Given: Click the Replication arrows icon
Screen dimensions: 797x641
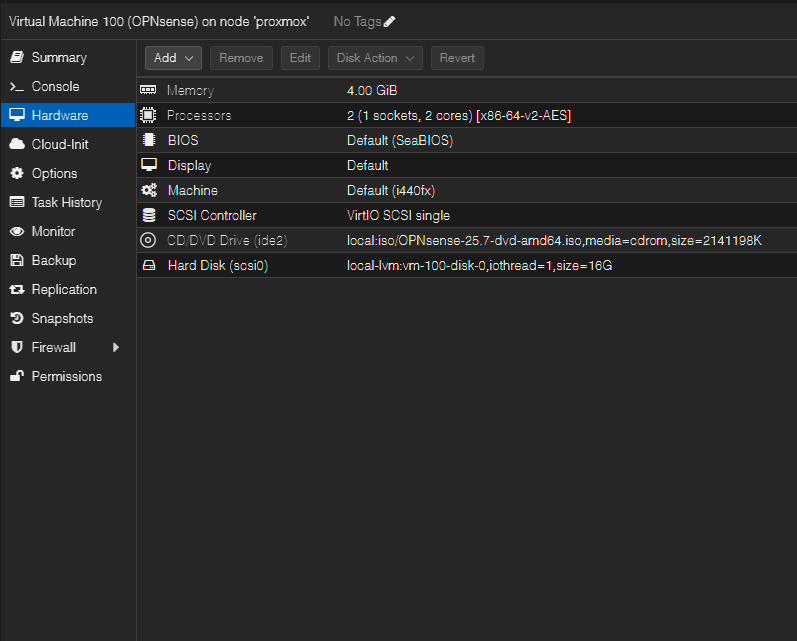Looking at the screenshot, I should click(17, 289).
